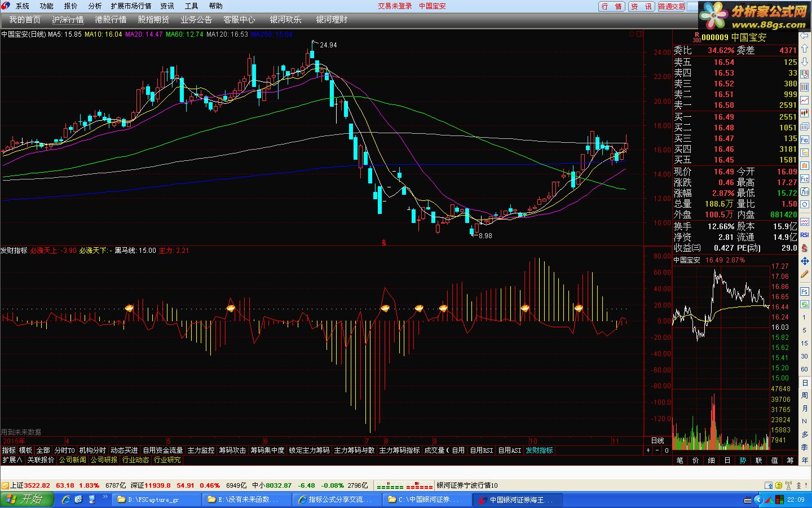Open the Fiz sidebar icon
The height and width of the screenshot is (508, 812).
805,179
